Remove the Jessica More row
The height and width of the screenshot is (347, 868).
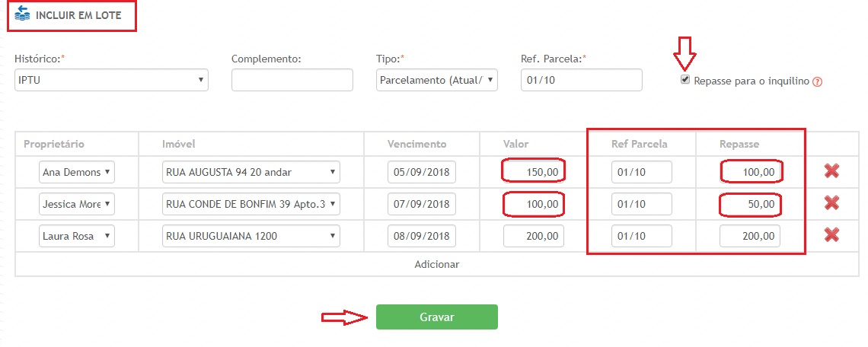coord(831,203)
